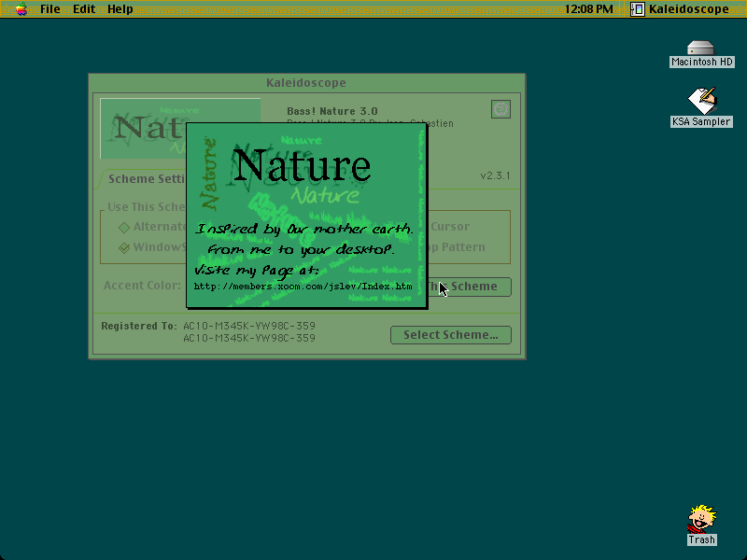Click the 12:08 PM menu bar clock

(589, 9)
